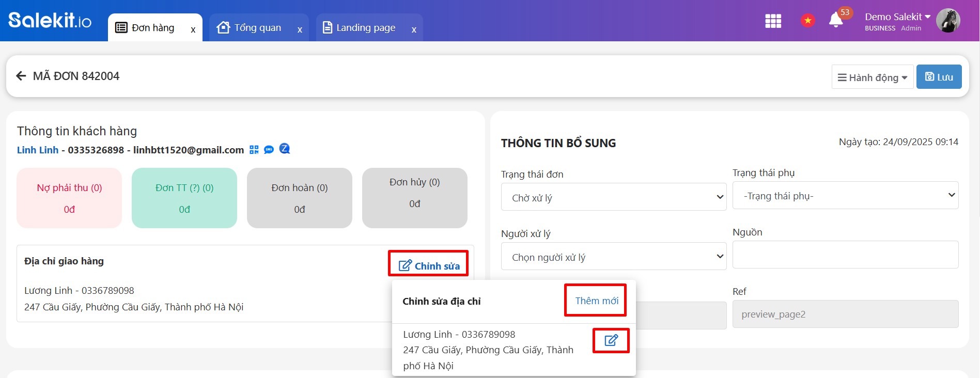Open the Trạng thái phụ dropdown
The height and width of the screenshot is (378, 980).
(845, 196)
